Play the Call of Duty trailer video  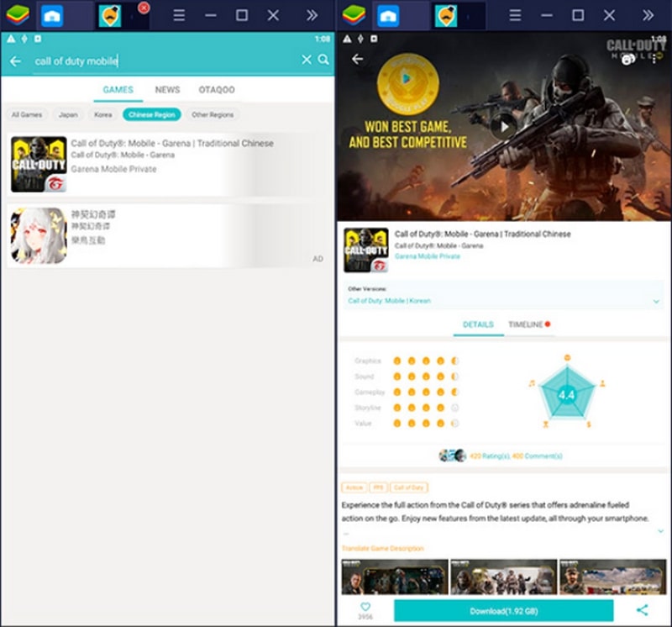click(505, 127)
